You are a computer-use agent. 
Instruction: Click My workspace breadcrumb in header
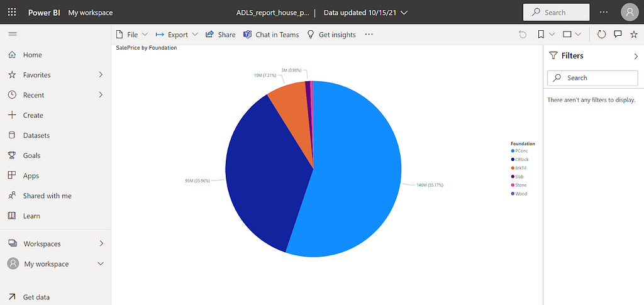coord(91,13)
